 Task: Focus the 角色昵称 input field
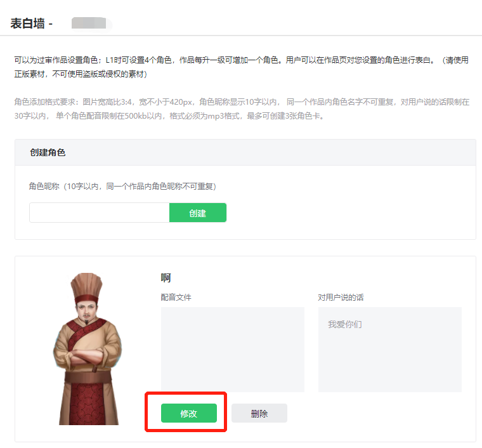point(99,213)
